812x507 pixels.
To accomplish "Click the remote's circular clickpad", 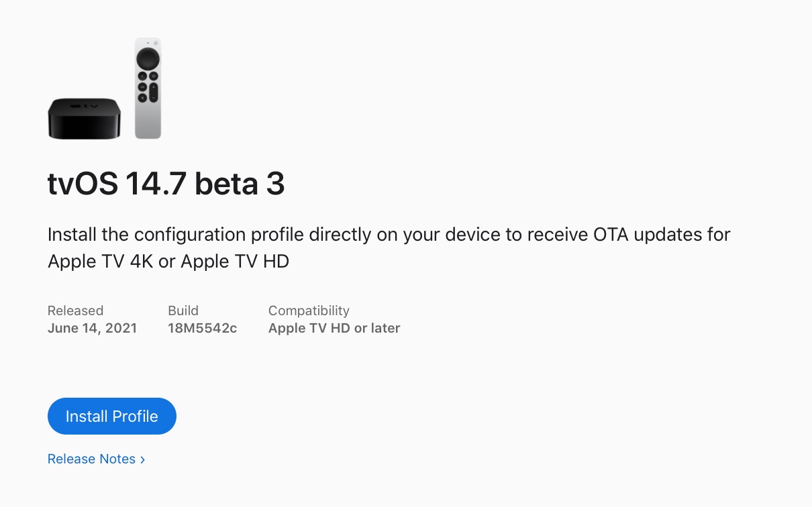I will coord(148,58).
